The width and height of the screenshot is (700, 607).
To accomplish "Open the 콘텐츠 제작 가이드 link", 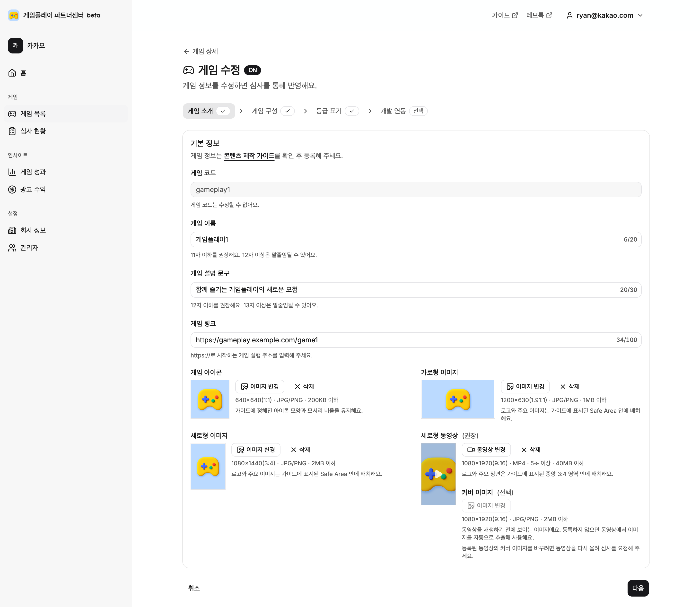I will tap(249, 156).
